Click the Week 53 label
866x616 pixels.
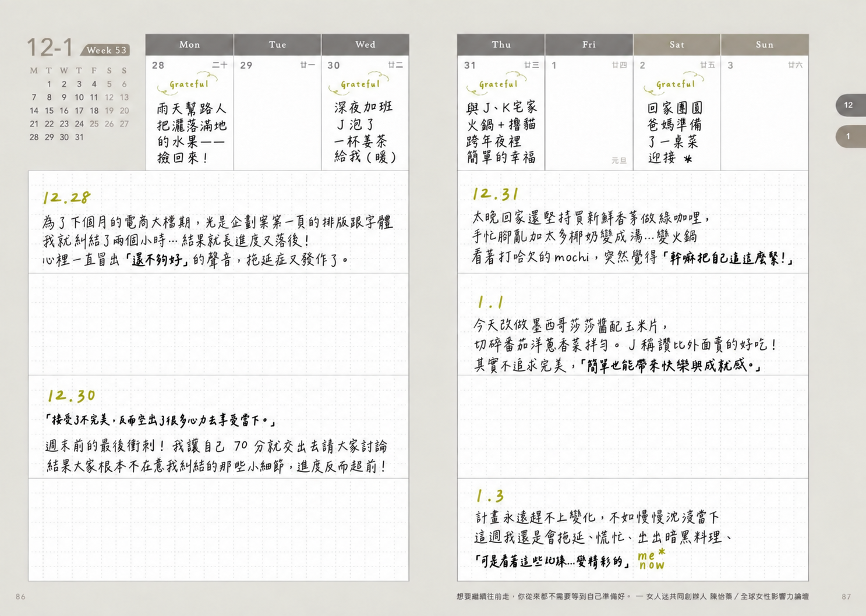[106, 50]
